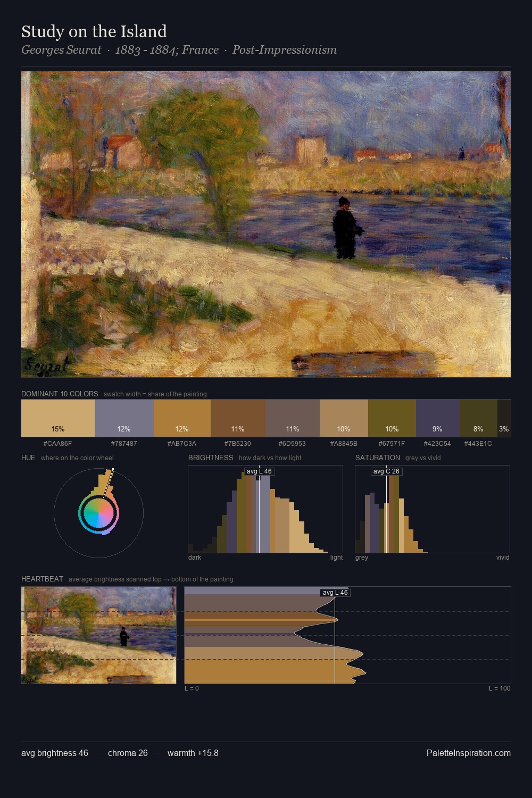Select the #787487 grey-violet swatch
The width and height of the screenshot is (532, 798).
(x=124, y=418)
